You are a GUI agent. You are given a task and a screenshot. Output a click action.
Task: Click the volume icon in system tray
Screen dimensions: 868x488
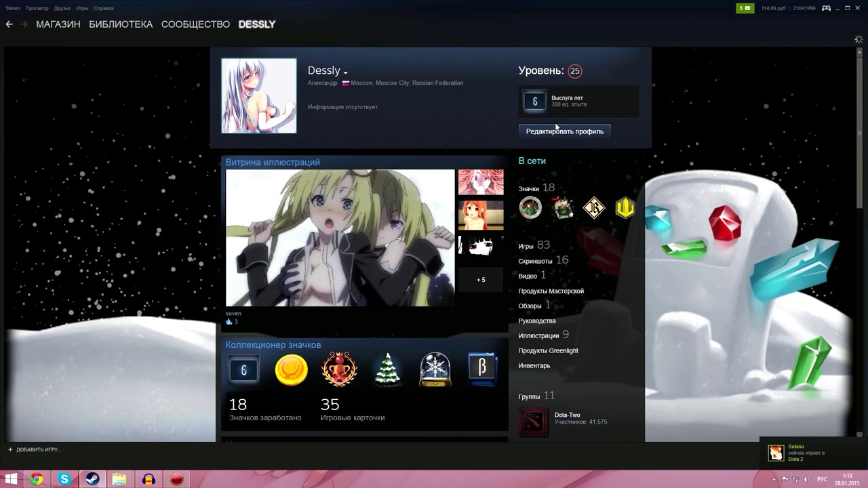[806, 479]
